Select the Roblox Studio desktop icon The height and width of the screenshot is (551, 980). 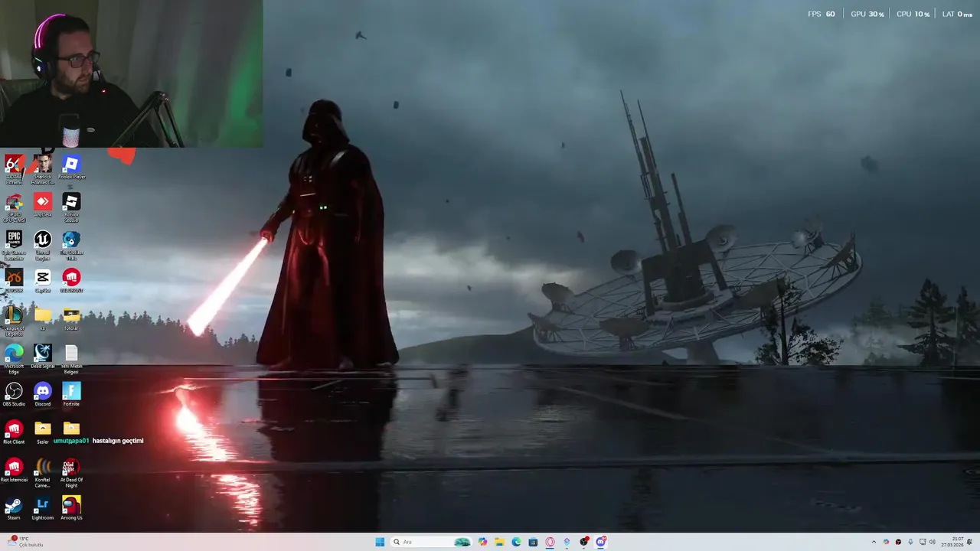[71, 207]
